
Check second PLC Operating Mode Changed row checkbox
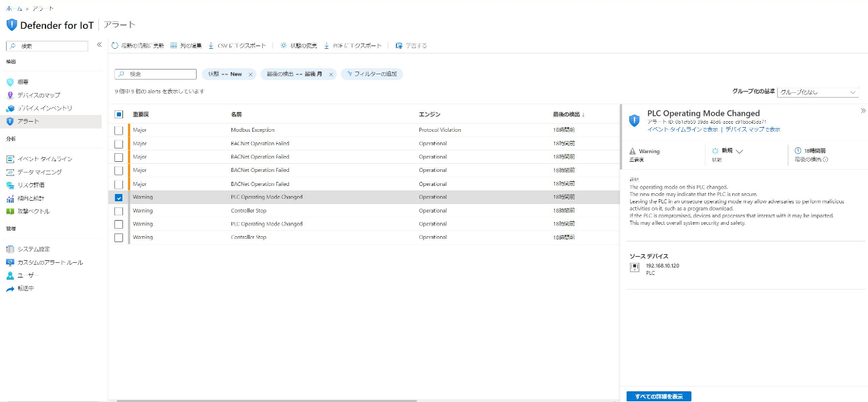click(x=119, y=224)
